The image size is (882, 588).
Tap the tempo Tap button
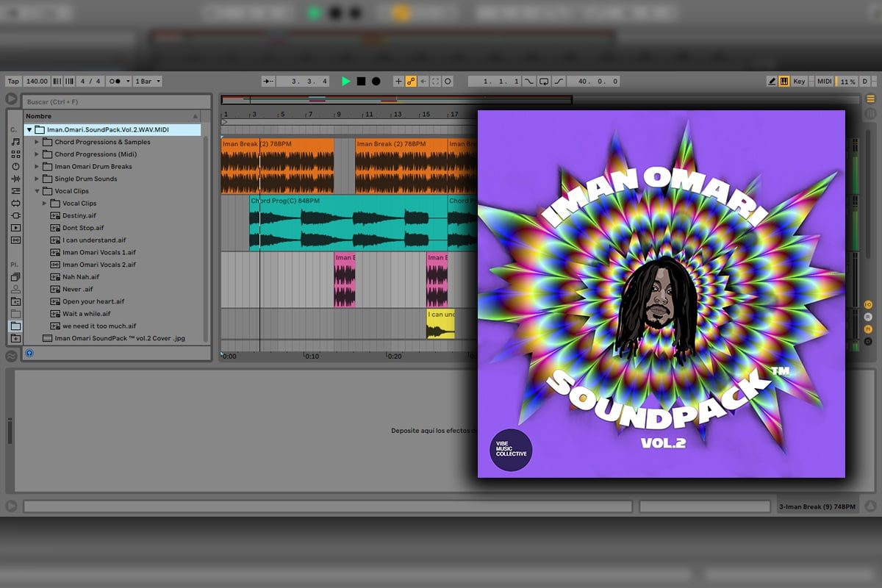tap(14, 82)
